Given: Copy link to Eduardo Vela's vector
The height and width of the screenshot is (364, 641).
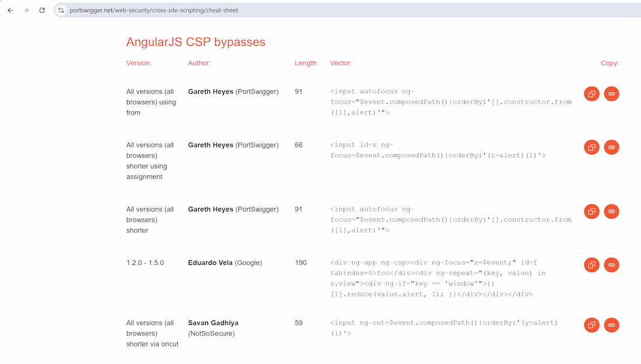Looking at the screenshot, I should click(611, 265).
